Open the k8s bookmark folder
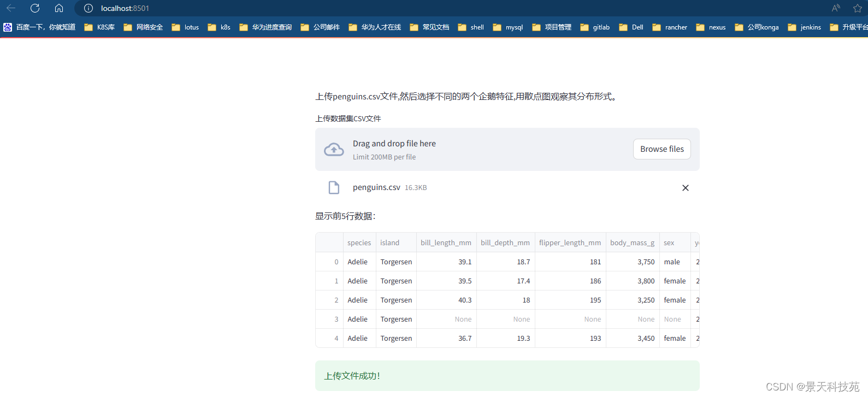This screenshot has width=868, height=397. (x=219, y=27)
